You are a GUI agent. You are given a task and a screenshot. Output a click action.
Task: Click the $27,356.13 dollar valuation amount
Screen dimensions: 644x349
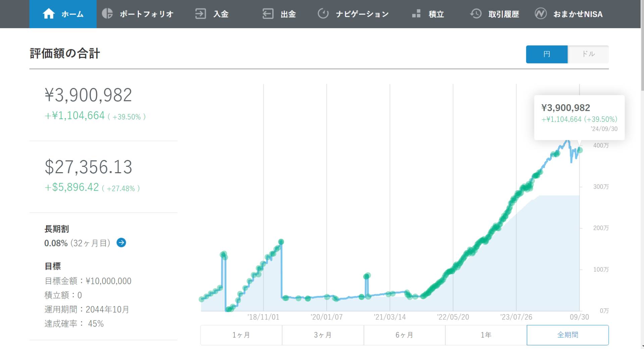[88, 167]
